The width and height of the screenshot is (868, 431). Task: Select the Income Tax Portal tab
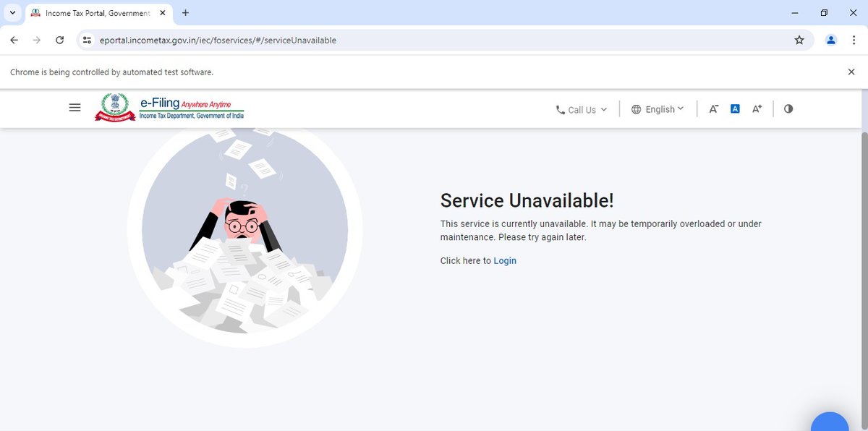pyautogui.click(x=97, y=13)
